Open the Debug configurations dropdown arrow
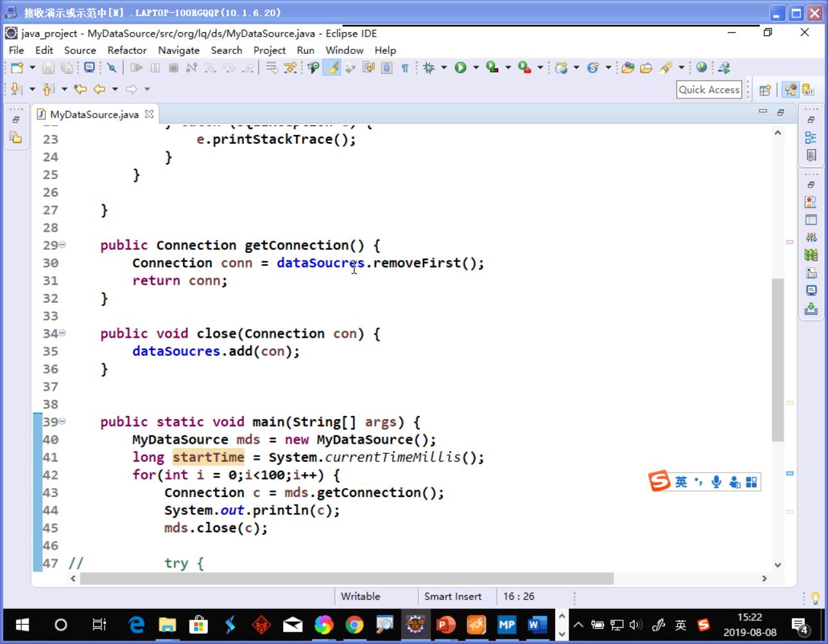The height and width of the screenshot is (644, 828). point(444,67)
